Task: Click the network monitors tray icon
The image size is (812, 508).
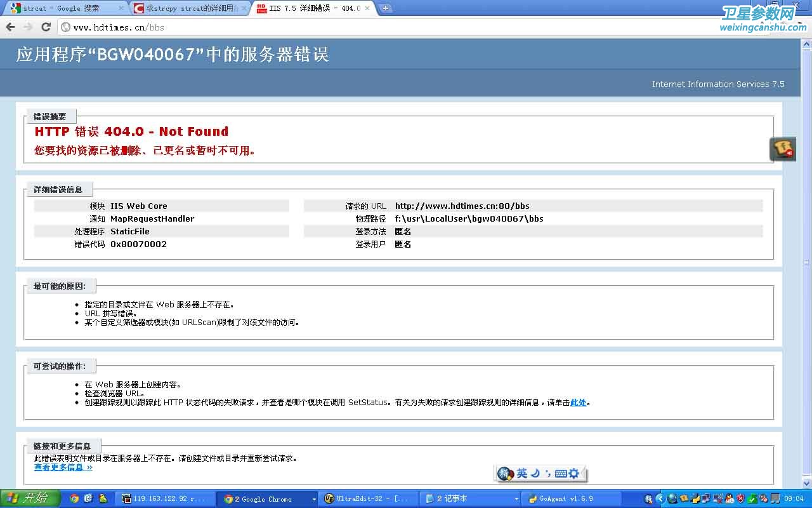Action: pos(706,498)
